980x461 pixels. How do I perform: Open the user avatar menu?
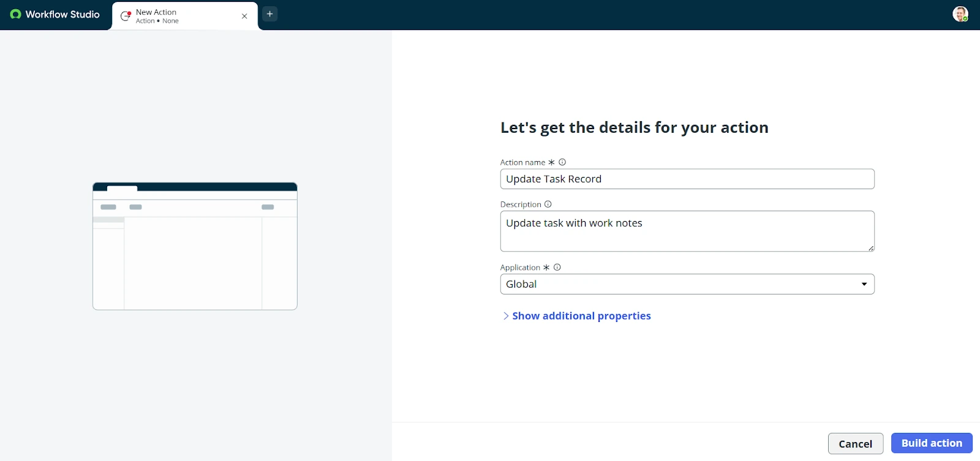960,14
